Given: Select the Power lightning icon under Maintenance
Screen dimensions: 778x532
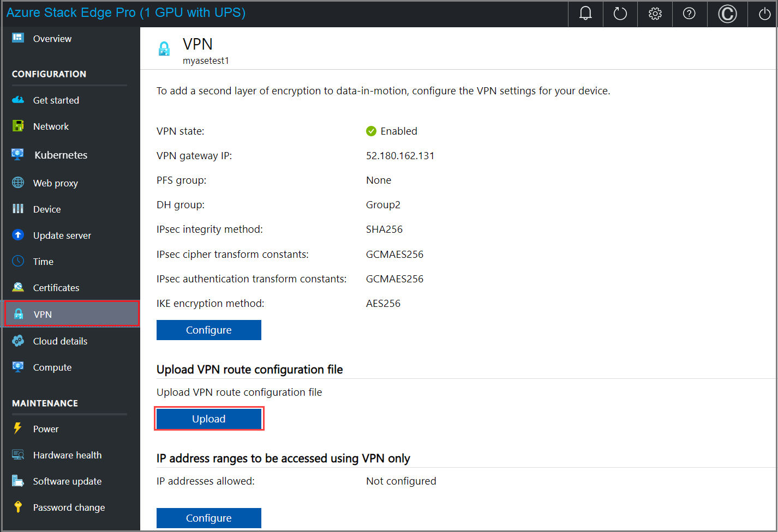Looking at the screenshot, I should (19, 429).
